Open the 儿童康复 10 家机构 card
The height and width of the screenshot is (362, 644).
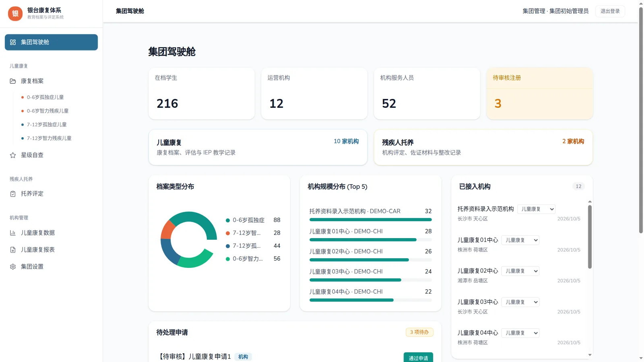(258, 147)
